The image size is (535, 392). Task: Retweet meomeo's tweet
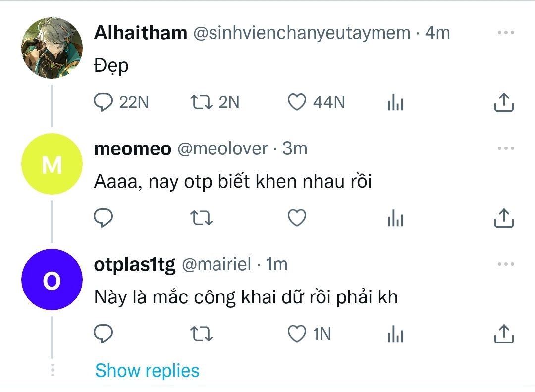[x=202, y=218]
